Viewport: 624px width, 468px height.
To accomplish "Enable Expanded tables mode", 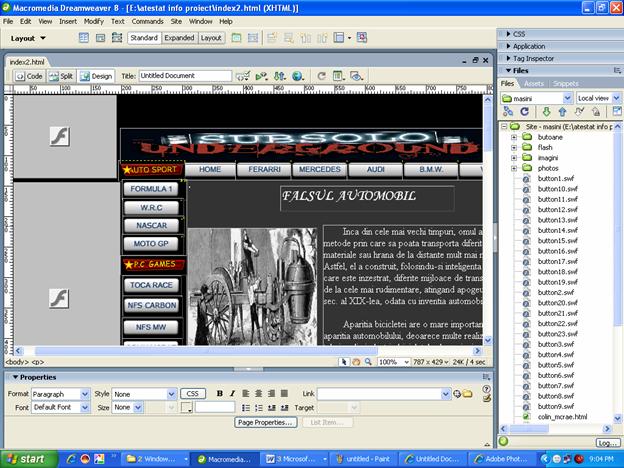I will point(179,38).
